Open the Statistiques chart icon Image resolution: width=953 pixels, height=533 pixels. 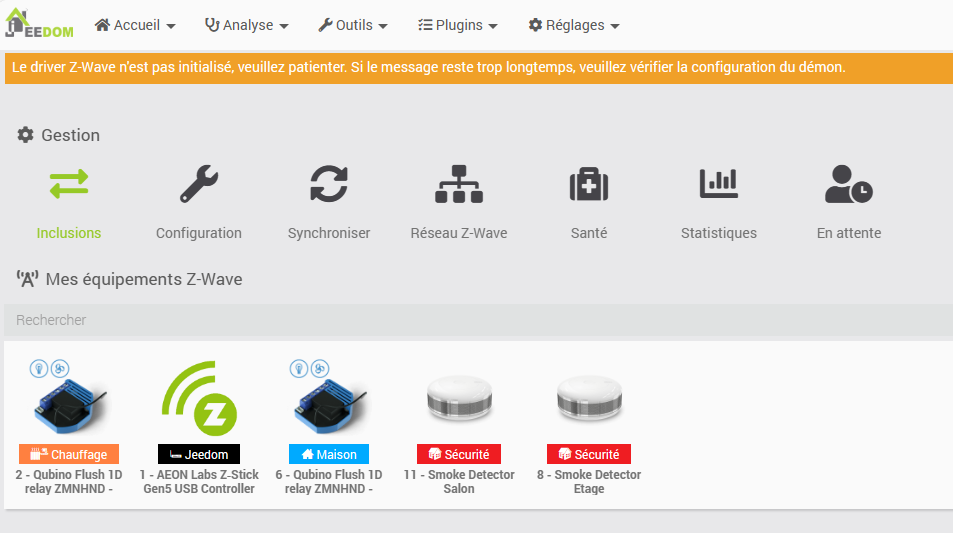pyautogui.click(x=719, y=184)
